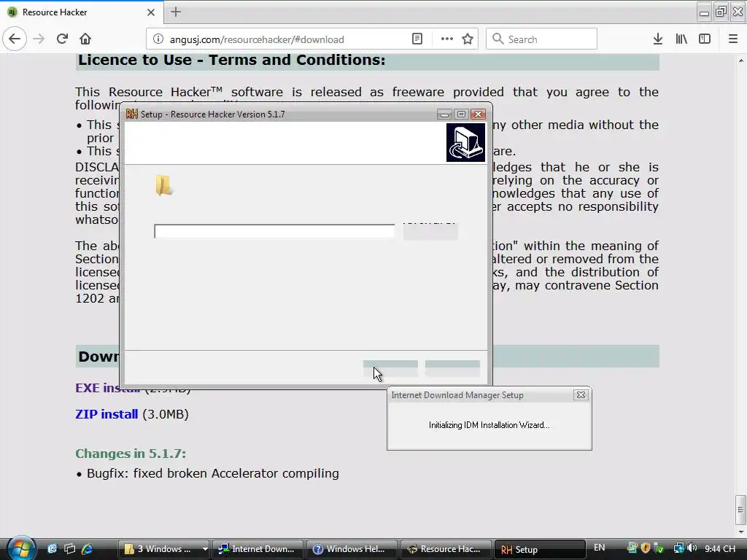The image size is (747, 560).
Task: Click the folder icon in Setup dialog
Action: tap(163, 185)
